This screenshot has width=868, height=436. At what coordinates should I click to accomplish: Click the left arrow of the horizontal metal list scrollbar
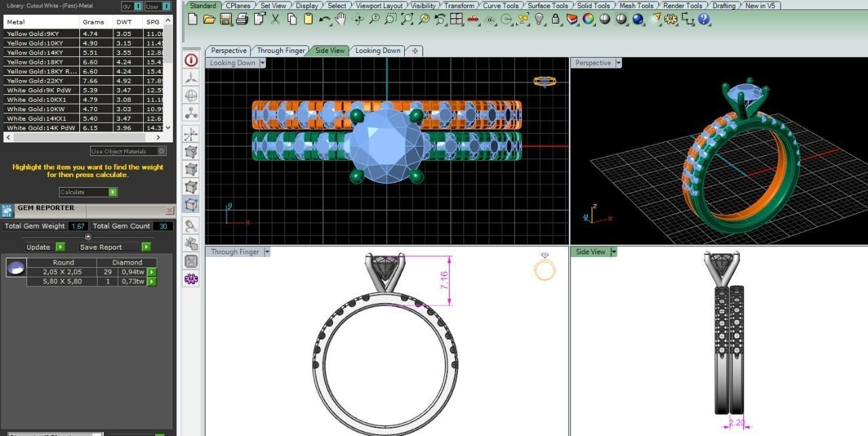[x=8, y=137]
